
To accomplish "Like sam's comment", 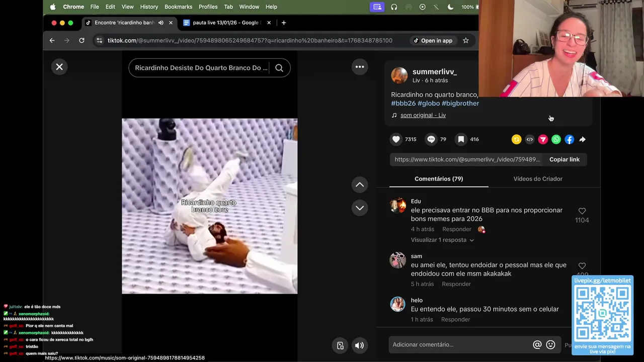I will point(582,266).
